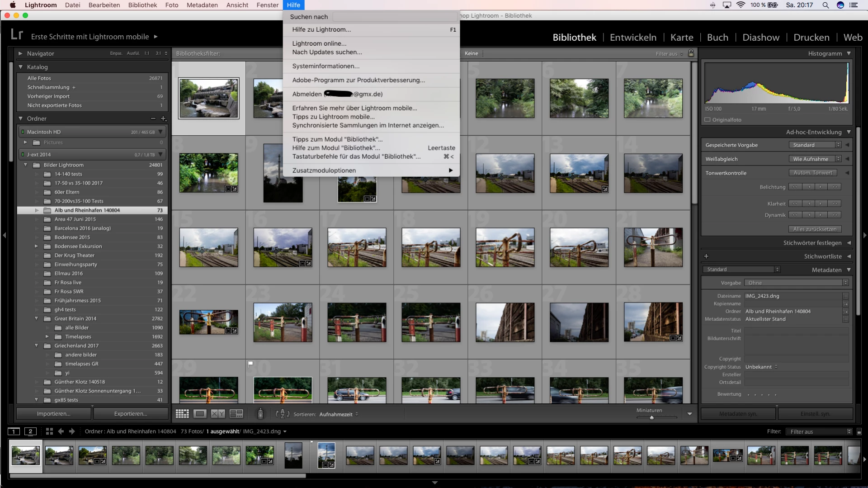Open Spotlight search in the macOS menu bar

(x=826, y=5)
